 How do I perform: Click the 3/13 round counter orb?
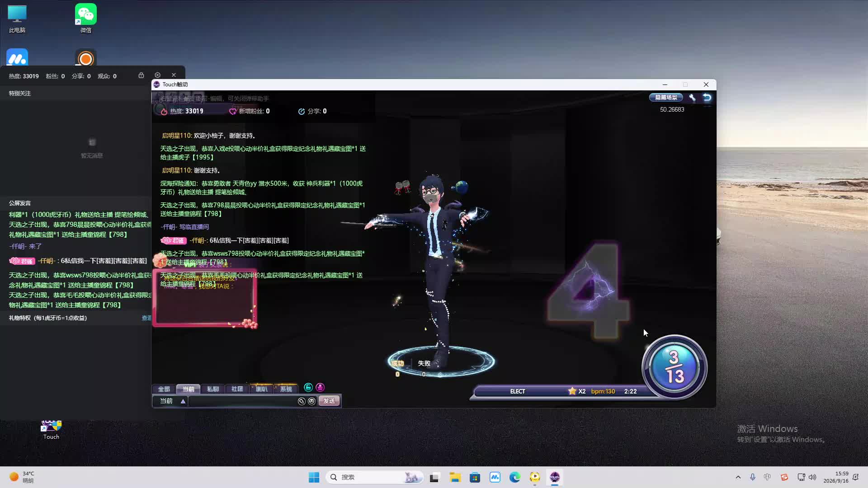coord(675,367)
